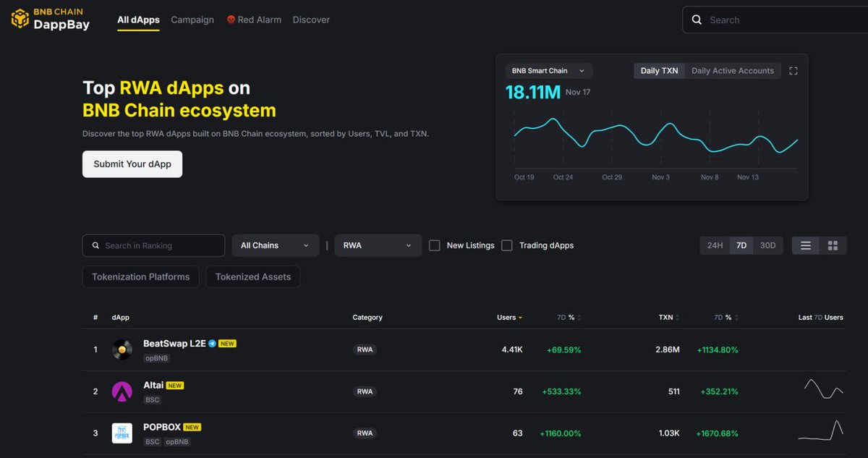868x458 pixels.
Task: Open the BeatSwap L2E dApp page
Action: pyautogui.click(x=174, y=344)
